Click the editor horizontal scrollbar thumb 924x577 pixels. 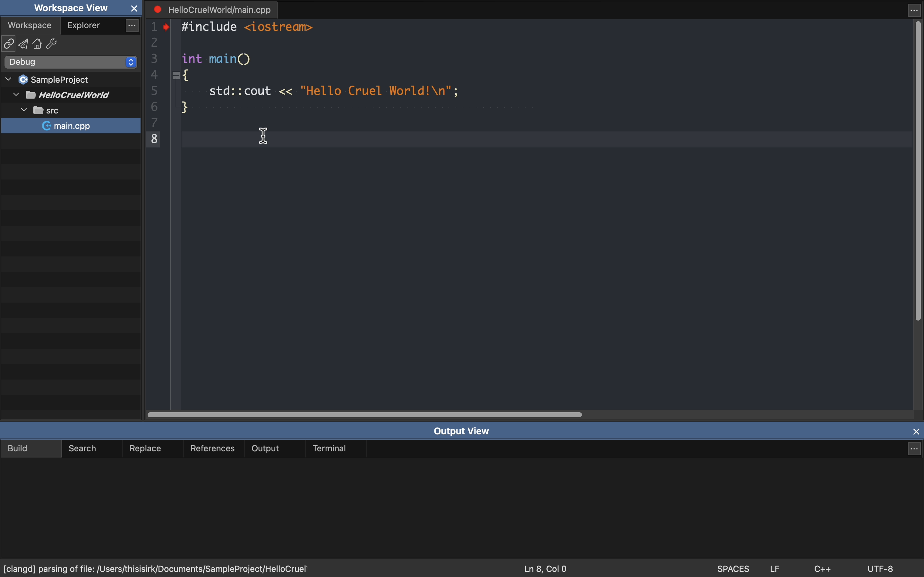[x=365, y=415]
